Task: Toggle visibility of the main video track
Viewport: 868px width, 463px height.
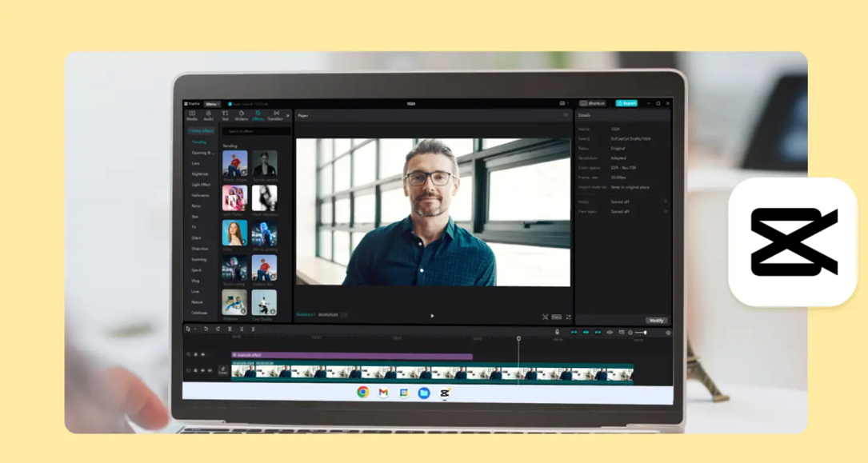Action: [x=203, y=371]
